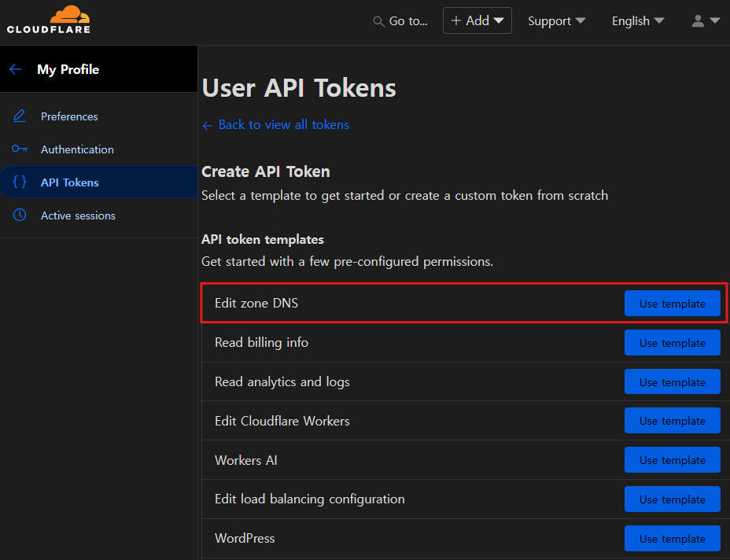730x560 pixels.
Task: Click the user account avatar icon
Action: point(698,21)
